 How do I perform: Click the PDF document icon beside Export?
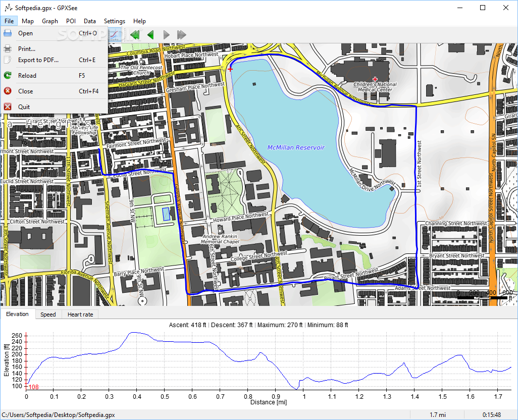click(x=8, y=60)
